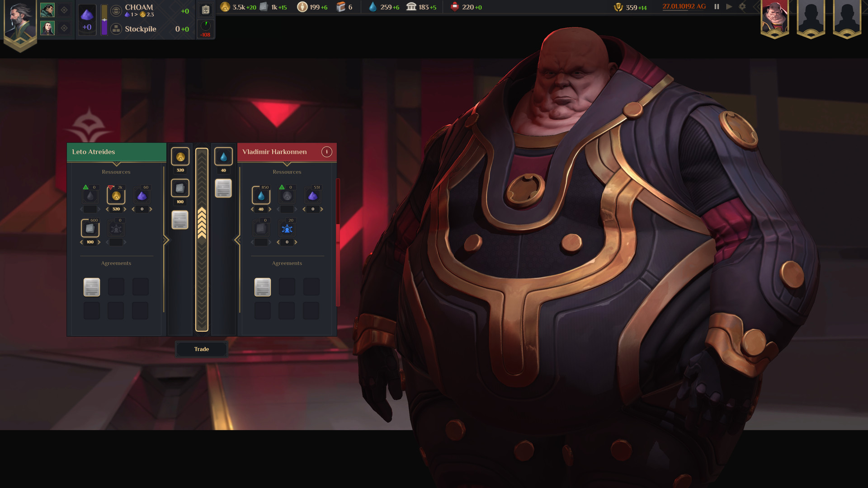
Task: Pause the game with the pause button
Action: pyautogui.click(x=716, y=7)
